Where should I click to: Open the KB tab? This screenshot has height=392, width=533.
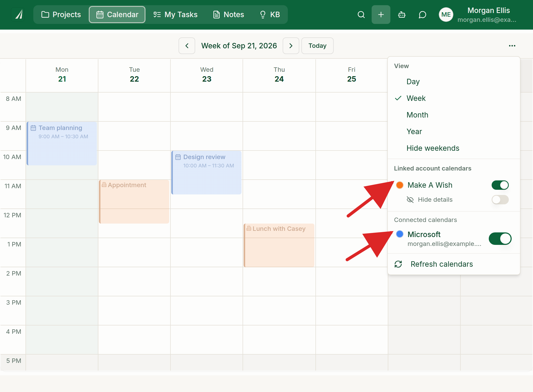pos(270,15)
